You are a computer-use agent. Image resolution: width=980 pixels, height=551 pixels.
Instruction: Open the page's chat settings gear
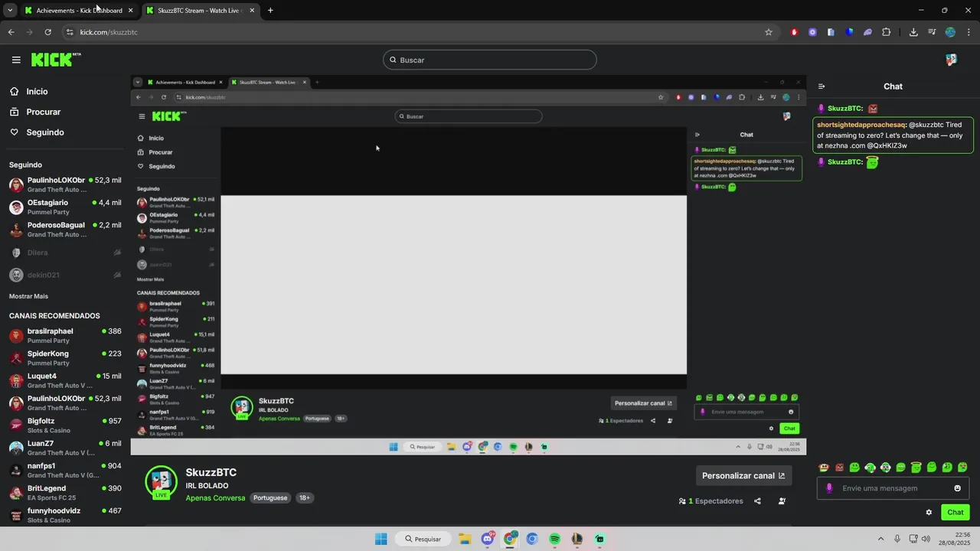coord(929,513)
